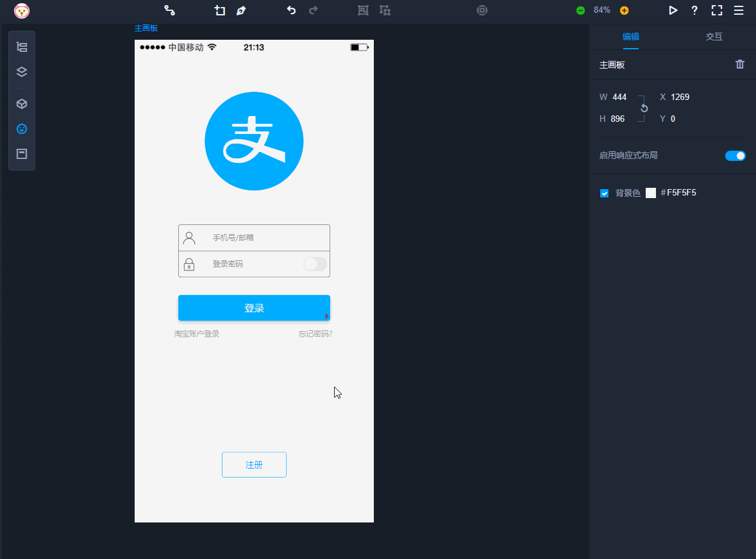Click the undo arrow in top toolbar

click(291, 10)
